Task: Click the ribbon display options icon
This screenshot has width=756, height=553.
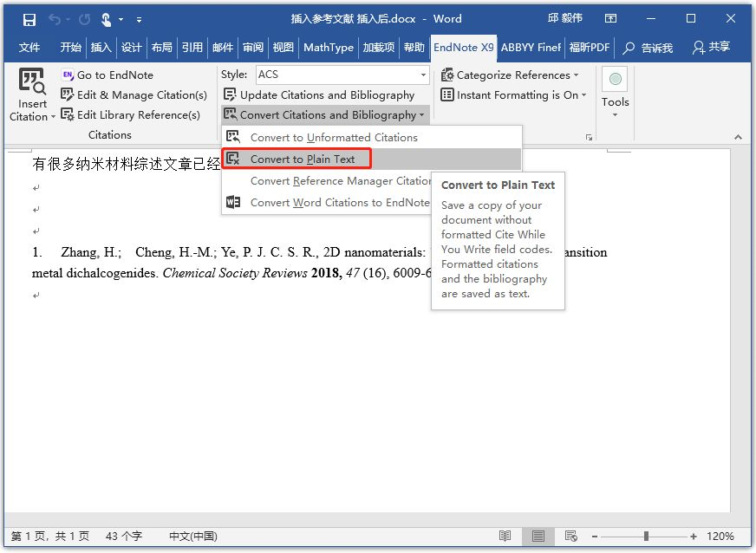Action: coord(610,18)
